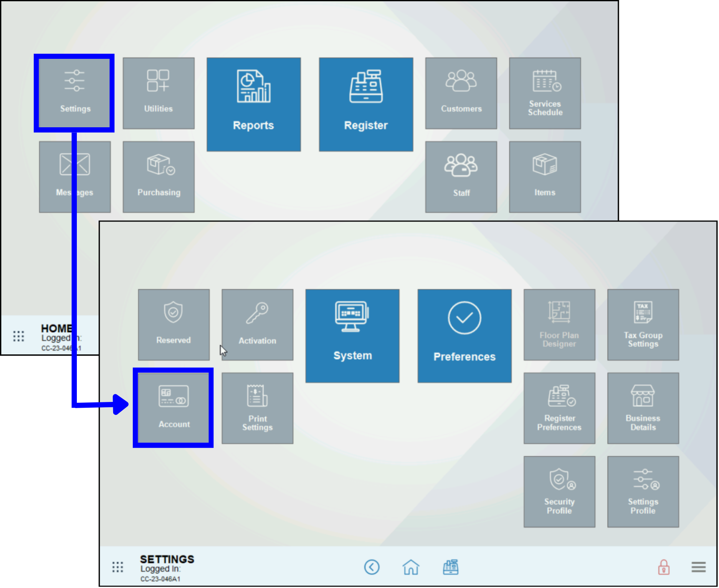
Task: Open register from bottom bar icon
Action: 451,567
